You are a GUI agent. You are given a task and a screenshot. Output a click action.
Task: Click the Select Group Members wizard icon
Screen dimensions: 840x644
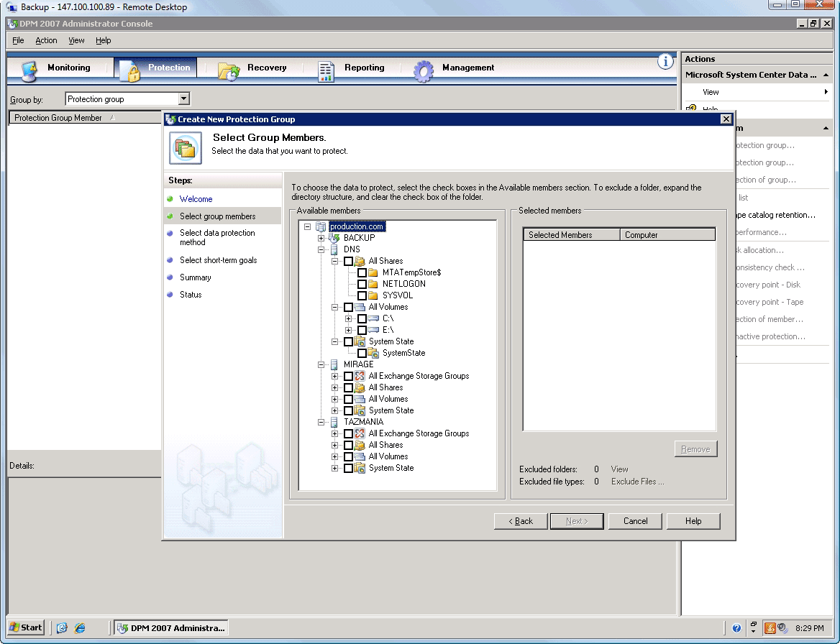[186, 148]
